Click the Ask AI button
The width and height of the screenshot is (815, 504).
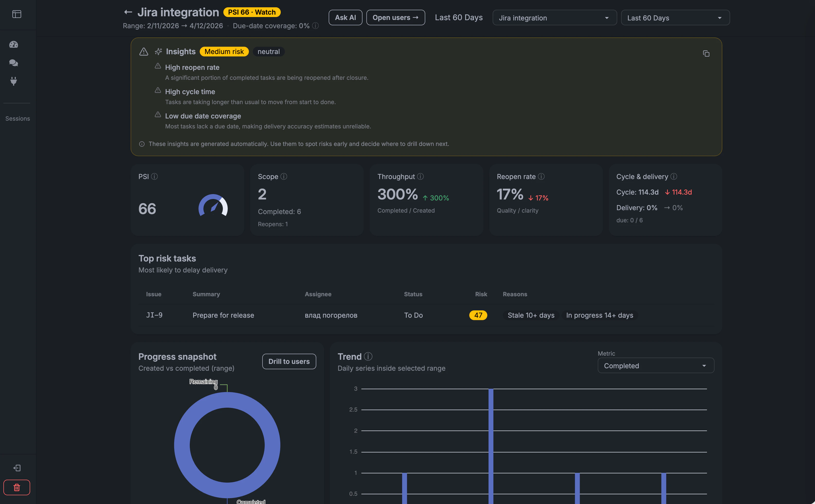(345, 17)
